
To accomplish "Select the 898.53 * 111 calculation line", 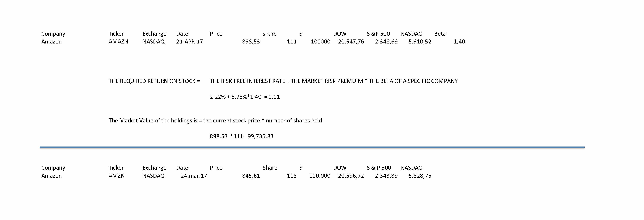I will click(241, 136).
